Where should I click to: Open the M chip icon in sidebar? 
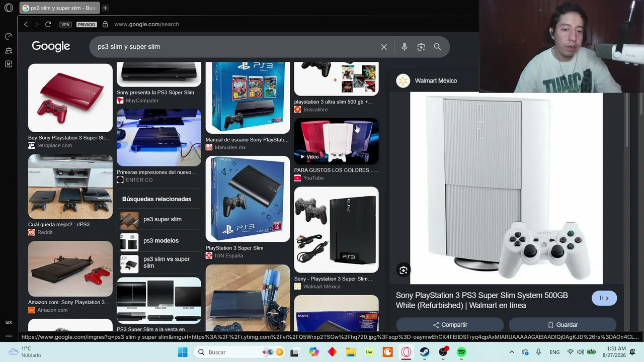tap(9, 64)
